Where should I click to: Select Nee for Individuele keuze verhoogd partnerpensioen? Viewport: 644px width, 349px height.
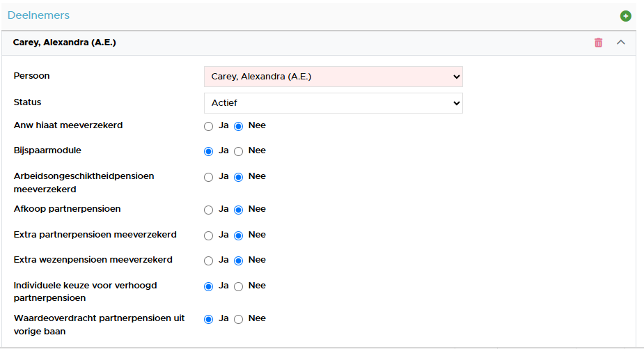(x=239, y=286)
